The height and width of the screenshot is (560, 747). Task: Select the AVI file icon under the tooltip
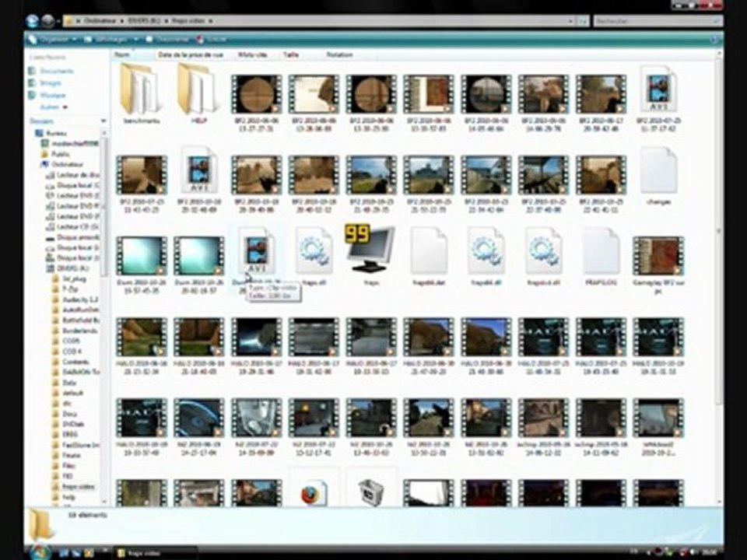[256, 251]
